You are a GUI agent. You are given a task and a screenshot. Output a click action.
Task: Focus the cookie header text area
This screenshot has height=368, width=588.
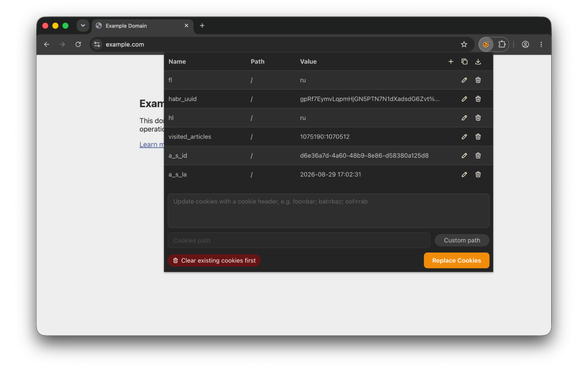(328, 211)
